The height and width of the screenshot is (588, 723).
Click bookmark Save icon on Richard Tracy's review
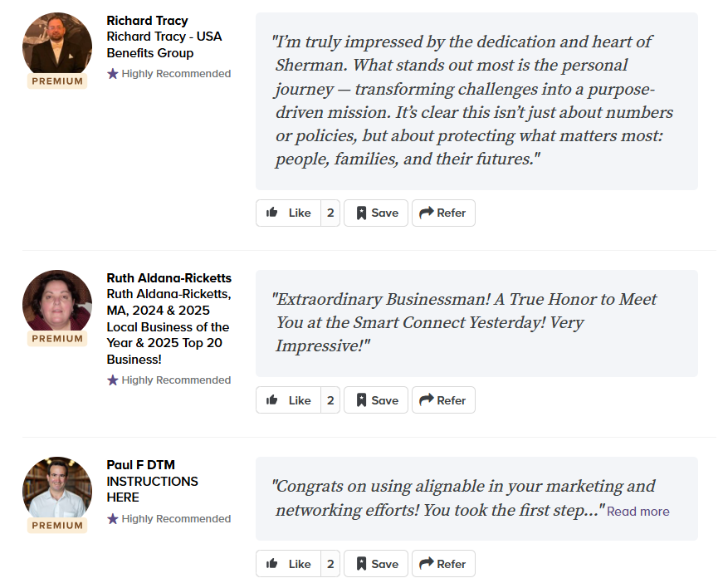pos(361,213)
